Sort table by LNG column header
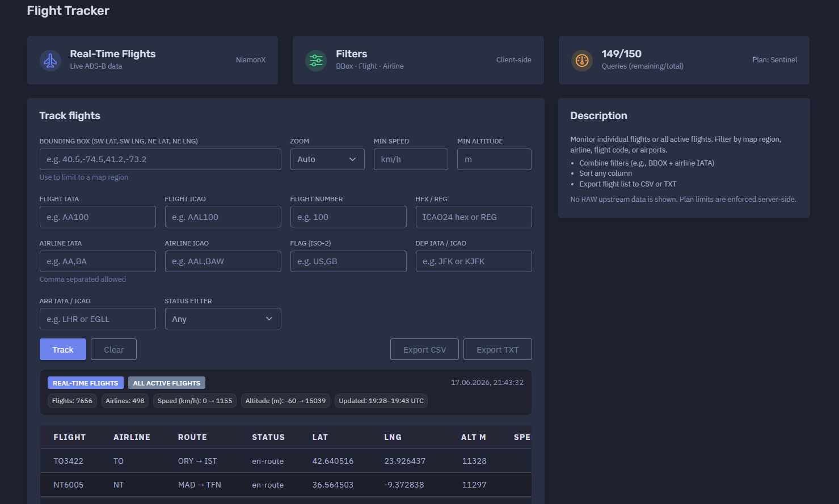Screen dimensions: 839x504 click(393, 437)
